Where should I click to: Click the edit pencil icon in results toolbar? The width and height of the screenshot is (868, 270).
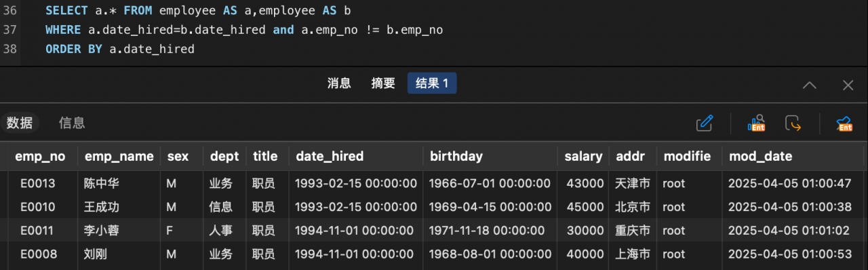705,123
